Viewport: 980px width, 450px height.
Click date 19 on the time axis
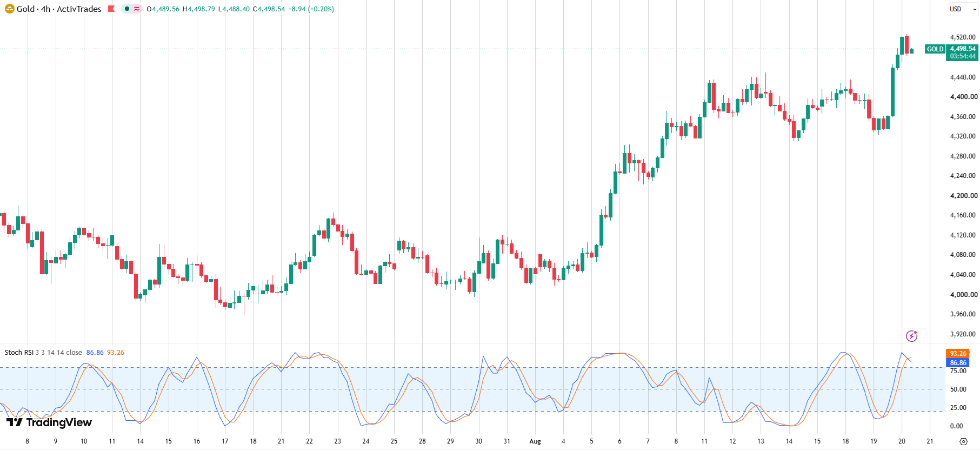(874, 441)
